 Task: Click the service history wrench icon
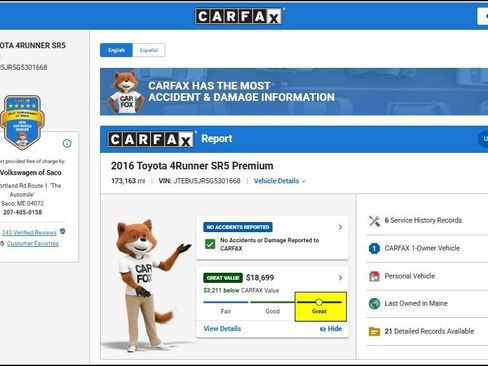374,221
